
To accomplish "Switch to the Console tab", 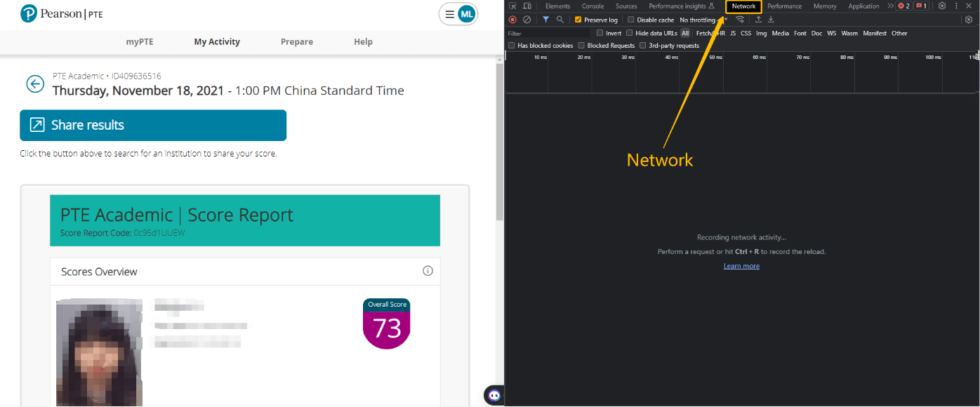I will (592, 6).
